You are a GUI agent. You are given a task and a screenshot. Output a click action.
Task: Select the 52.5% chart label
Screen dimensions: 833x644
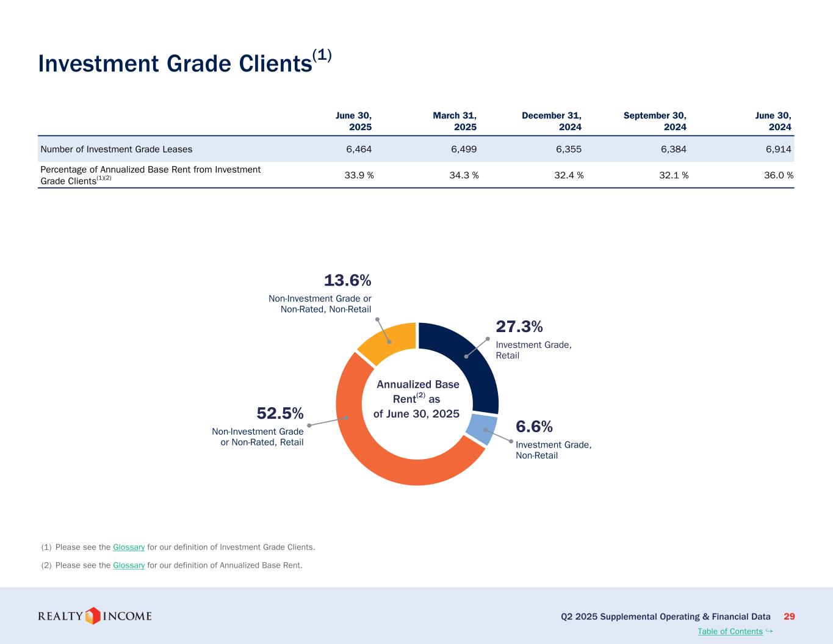tap(280, 413)
